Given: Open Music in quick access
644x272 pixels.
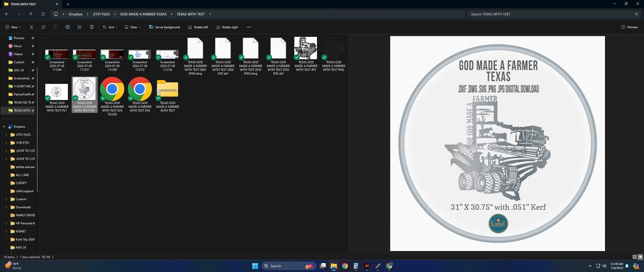Looking at the screenshot, I should pos(18,46).
